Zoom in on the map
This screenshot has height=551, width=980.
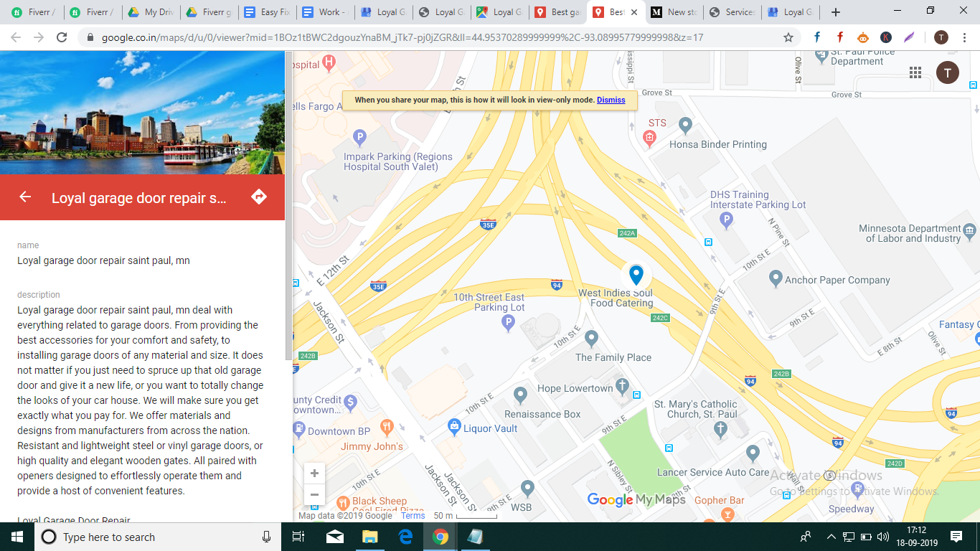point(314,474)
